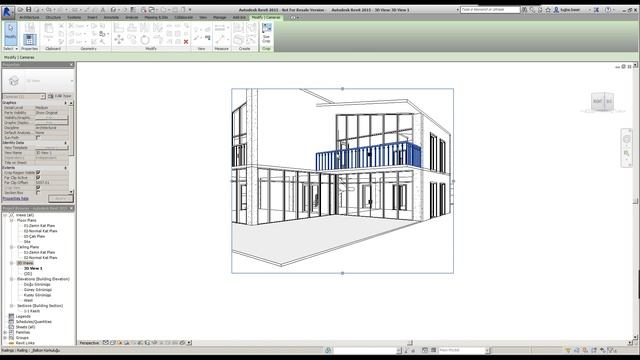Click the Cut clipboard icon
The width and height of the screenshot is (640, 360).
pyautogui.click(x=61, y=26)
